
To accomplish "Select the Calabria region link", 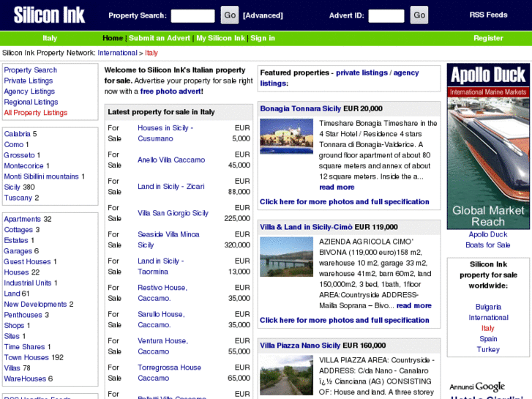I will (18, 134).
